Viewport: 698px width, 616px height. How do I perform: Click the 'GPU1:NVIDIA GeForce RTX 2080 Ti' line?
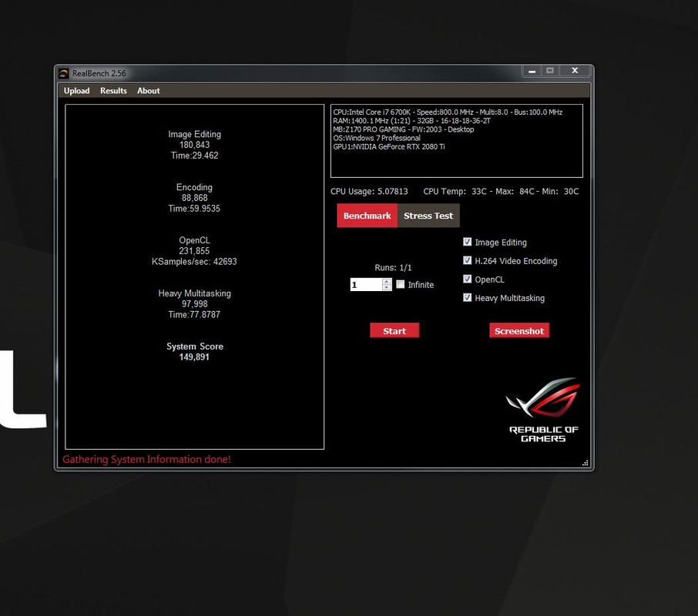388,147
